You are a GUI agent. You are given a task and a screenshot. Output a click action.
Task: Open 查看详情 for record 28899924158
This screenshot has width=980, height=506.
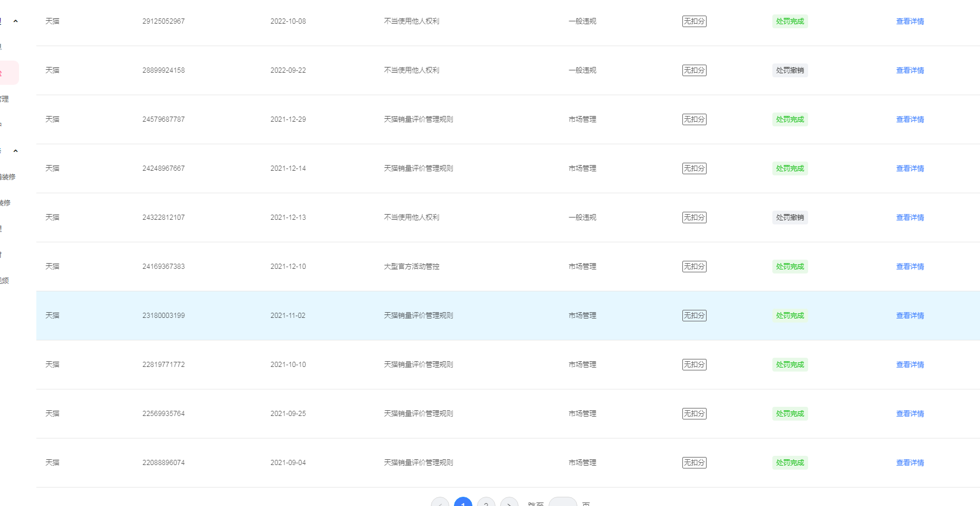coord(910,70)
